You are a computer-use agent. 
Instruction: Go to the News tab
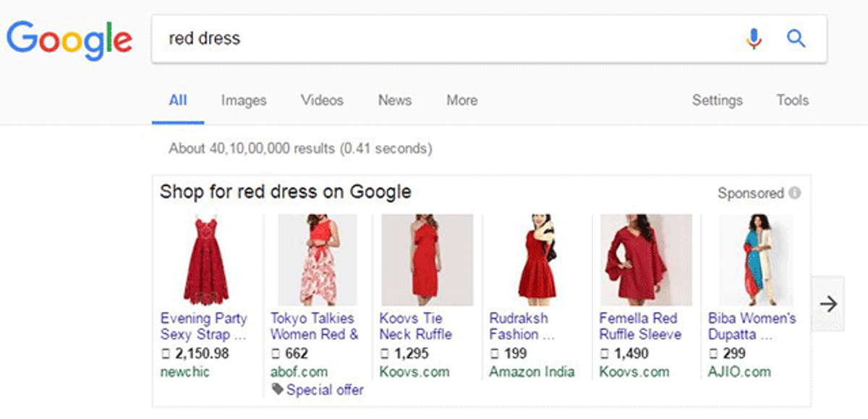click(x=394, y=101)
